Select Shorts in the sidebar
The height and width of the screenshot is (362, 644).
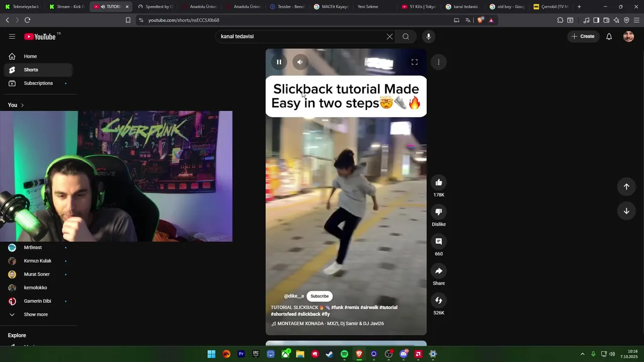38,70
